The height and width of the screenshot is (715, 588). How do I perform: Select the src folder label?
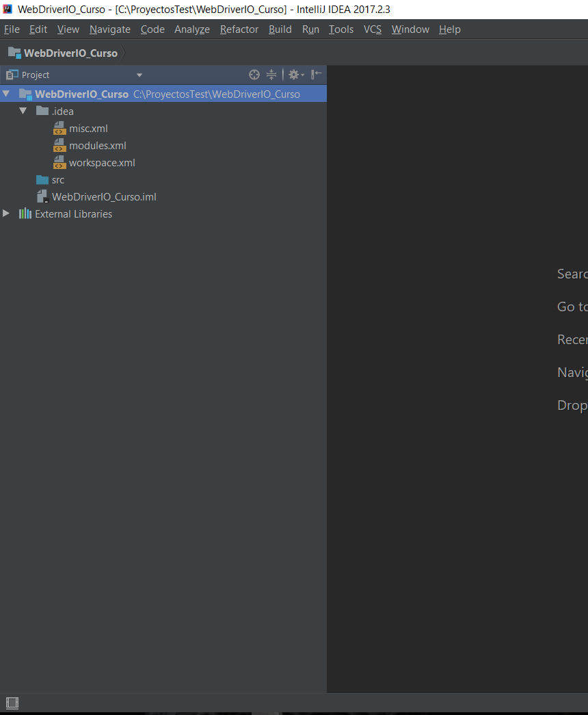58,180
